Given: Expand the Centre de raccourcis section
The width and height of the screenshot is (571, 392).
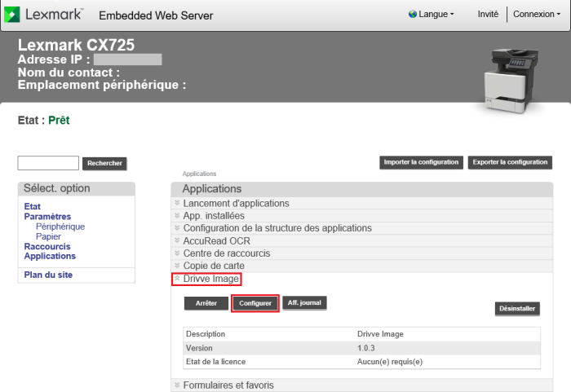Looking at the screenshot, I should (x=226, y=253).
